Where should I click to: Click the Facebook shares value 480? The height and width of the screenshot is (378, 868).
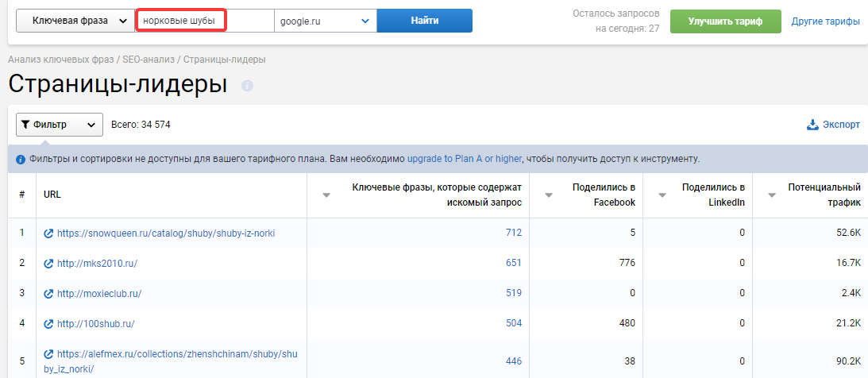point(627,322)
